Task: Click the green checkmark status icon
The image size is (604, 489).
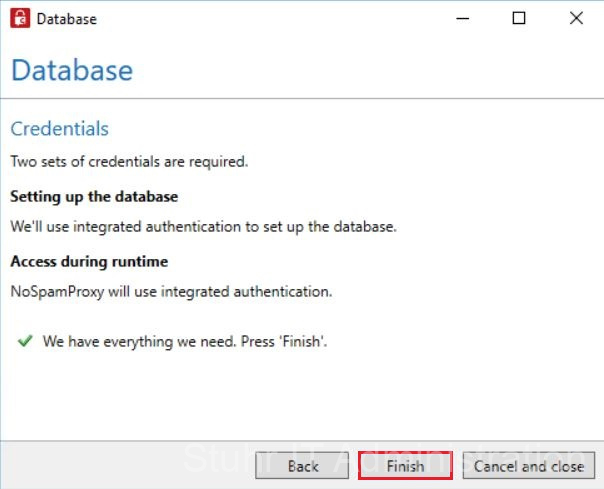Action: [24, 341]
